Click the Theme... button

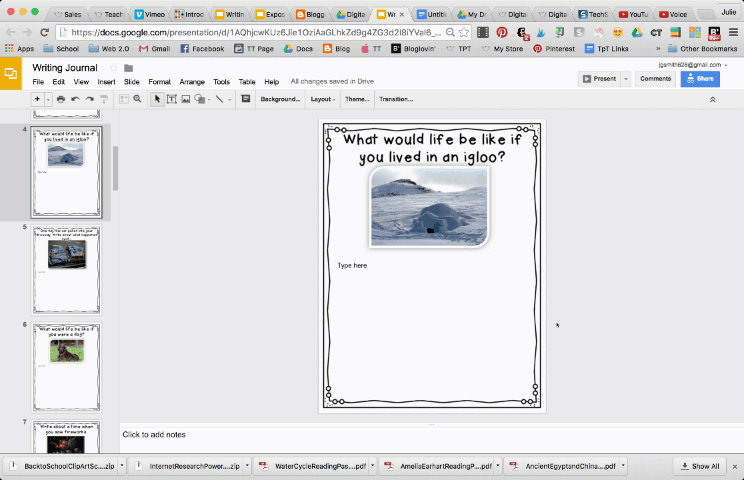pyautogui.click(x=357, y=99)
